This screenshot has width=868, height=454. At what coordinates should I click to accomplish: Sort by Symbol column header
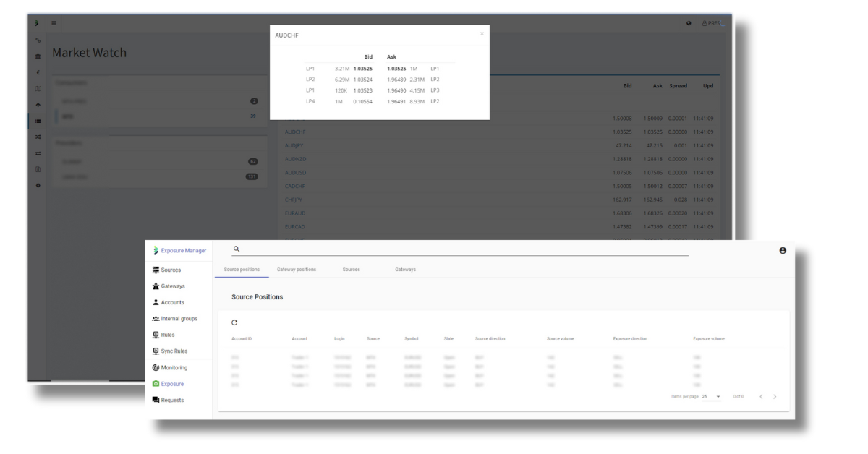point(412,338)
